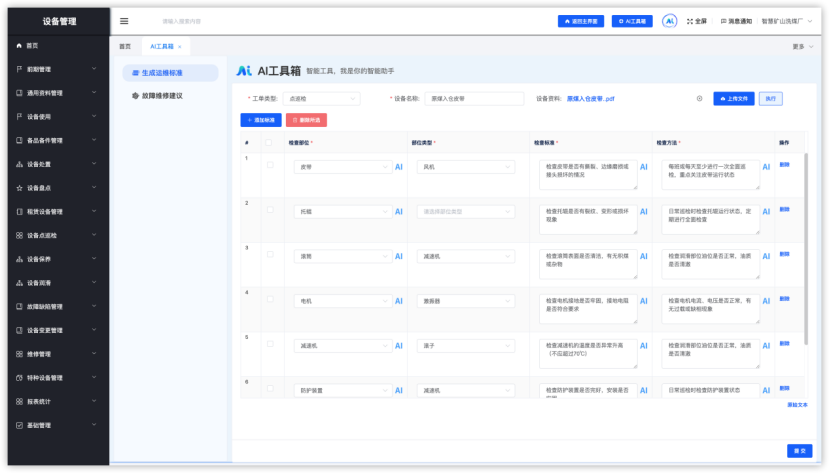Expand the 更多 tabs dropdown
The width and height of the screenshot is (830, 474).
click(802, 47)
